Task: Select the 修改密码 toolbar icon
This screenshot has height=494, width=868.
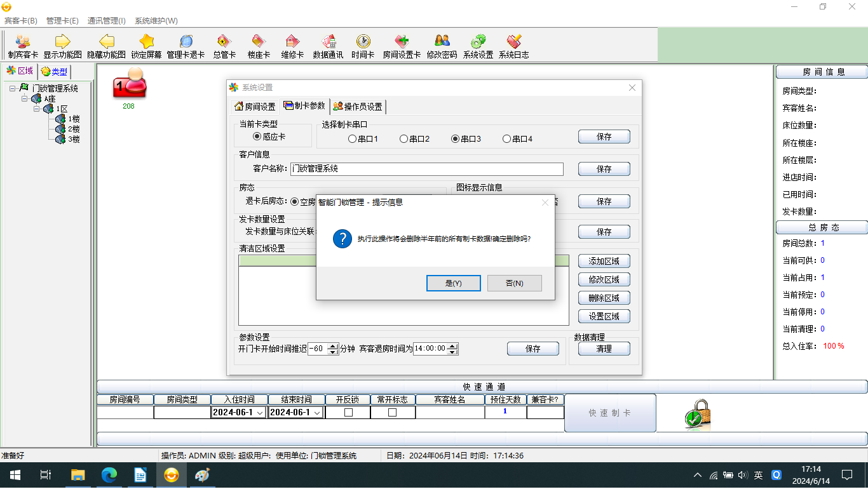Action: [442, 42]
